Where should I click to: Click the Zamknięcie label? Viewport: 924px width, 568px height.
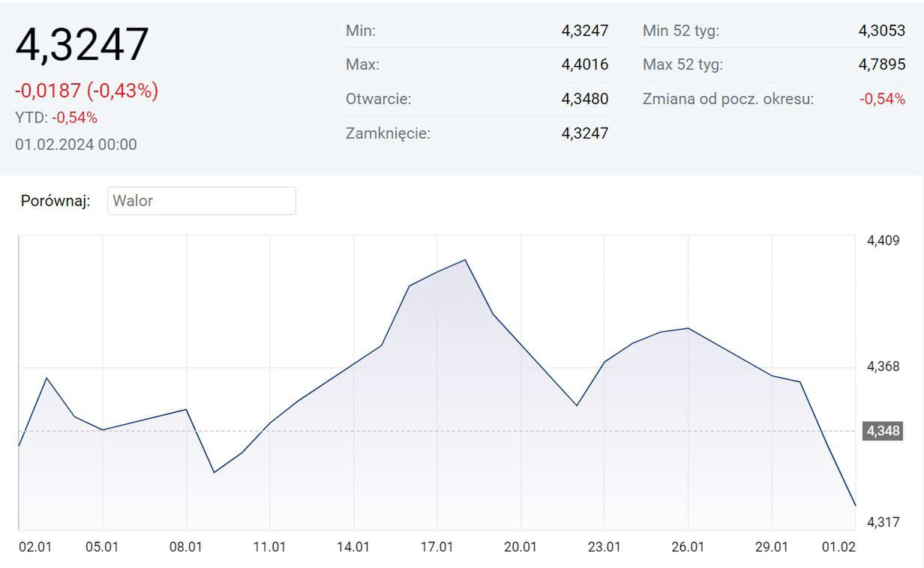click(x=388, y=133)
